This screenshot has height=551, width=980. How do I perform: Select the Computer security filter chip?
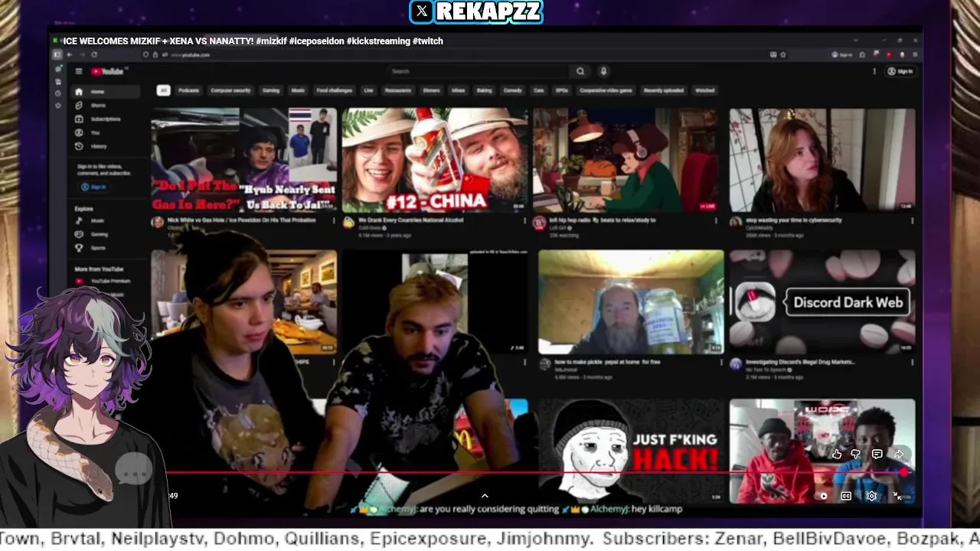point(230,90)
